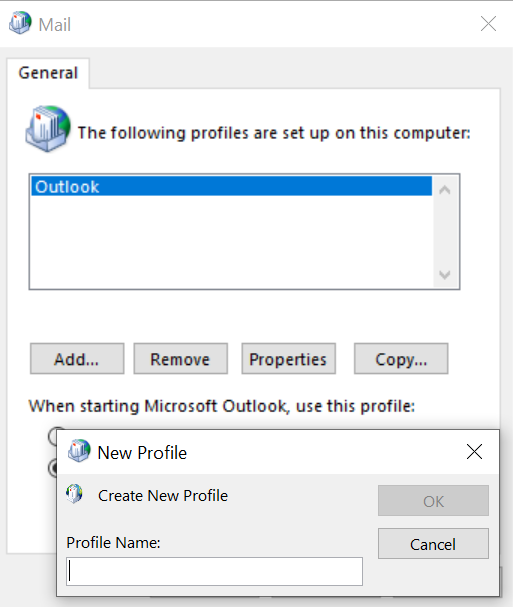Focus the Profile Name text field
This screenshot has height=607, width=513.
[x=214, y=571]
